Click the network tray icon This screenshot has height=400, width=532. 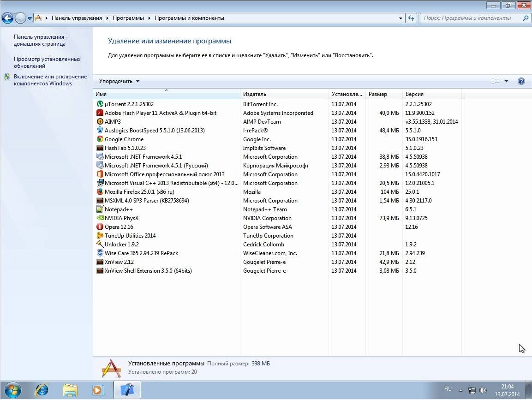pos(472,390)
